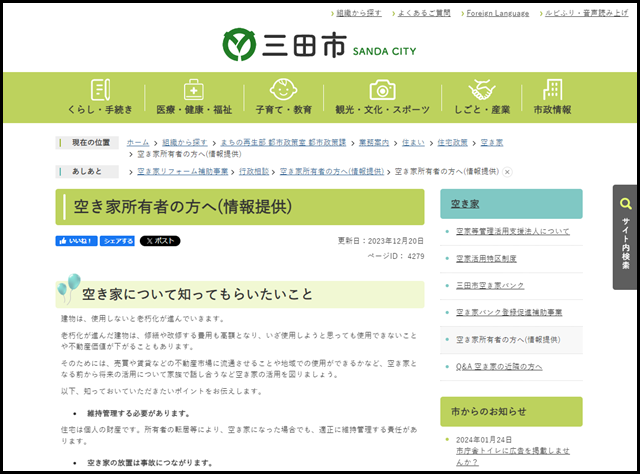Click the 三田市 site title text
This screenshot has height=474, width=640.
click(304, 45)
